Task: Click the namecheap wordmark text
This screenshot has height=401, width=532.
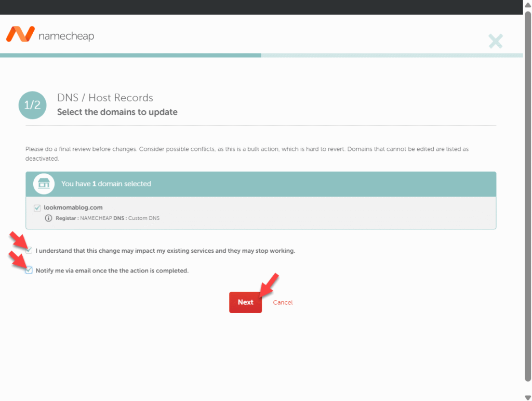Action: [x=66, y=36]
